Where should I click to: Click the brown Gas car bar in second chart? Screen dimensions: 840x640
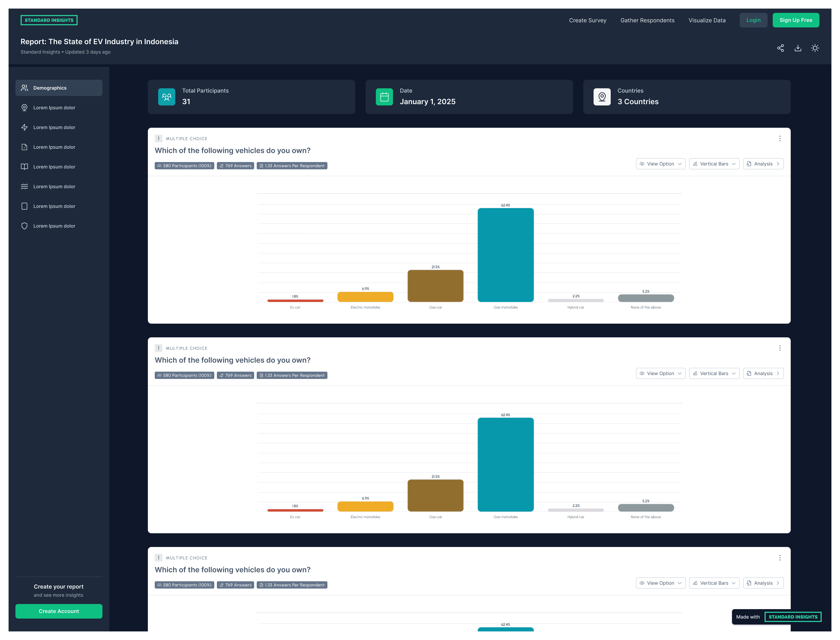coord(435,495)
